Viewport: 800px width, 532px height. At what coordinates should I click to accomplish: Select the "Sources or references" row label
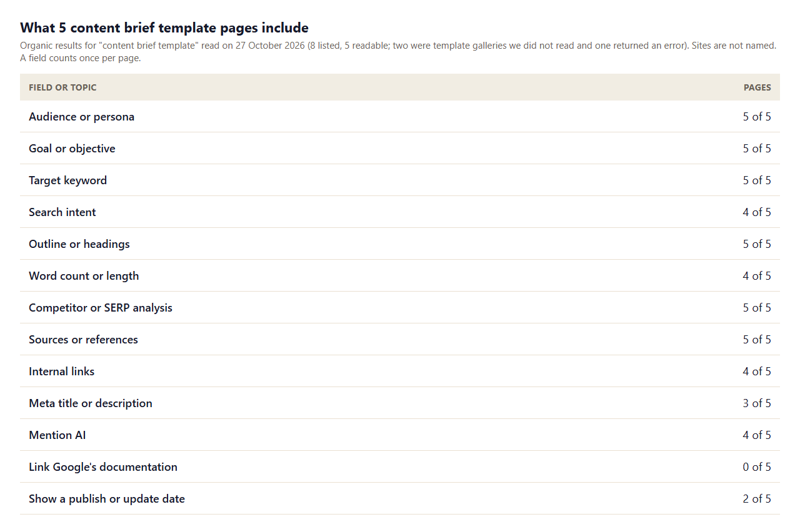[x=83, y=340]
